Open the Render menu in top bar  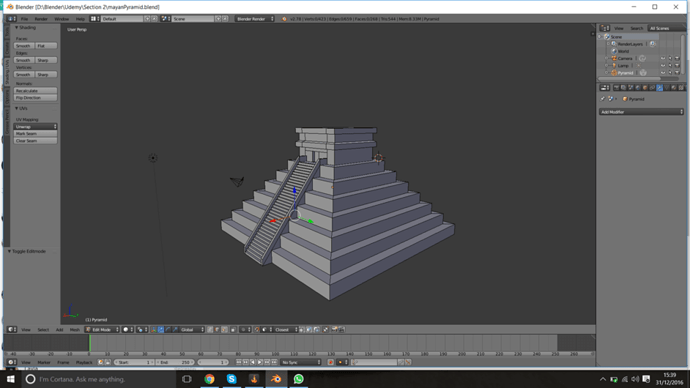pos(41,19)
